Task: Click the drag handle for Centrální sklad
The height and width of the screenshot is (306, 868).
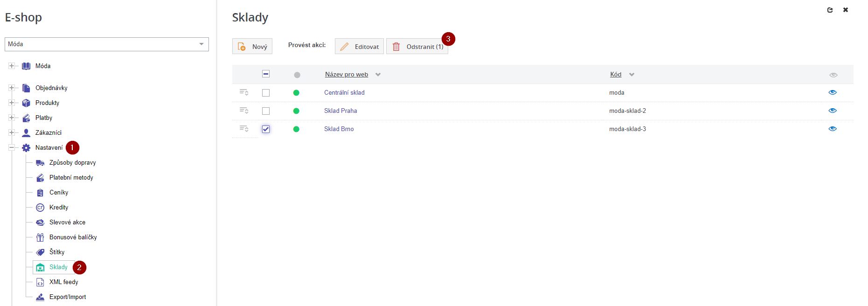Action: click(243, 92)
